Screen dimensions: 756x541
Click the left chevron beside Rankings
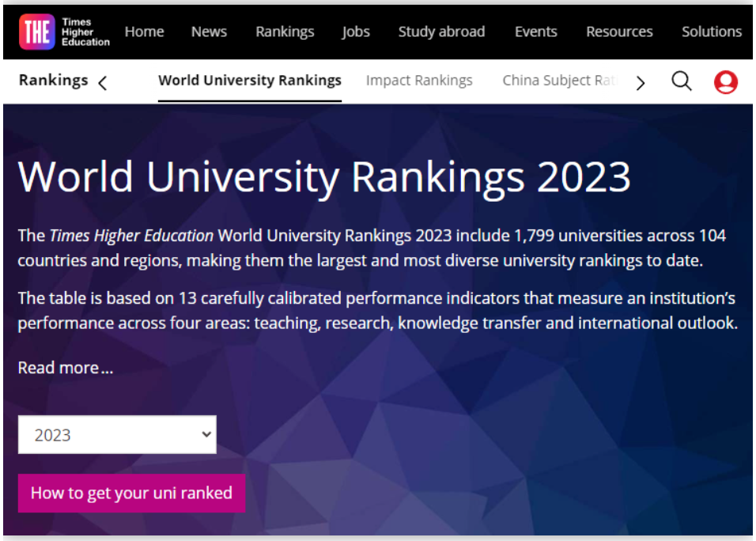tap(102, 82)
